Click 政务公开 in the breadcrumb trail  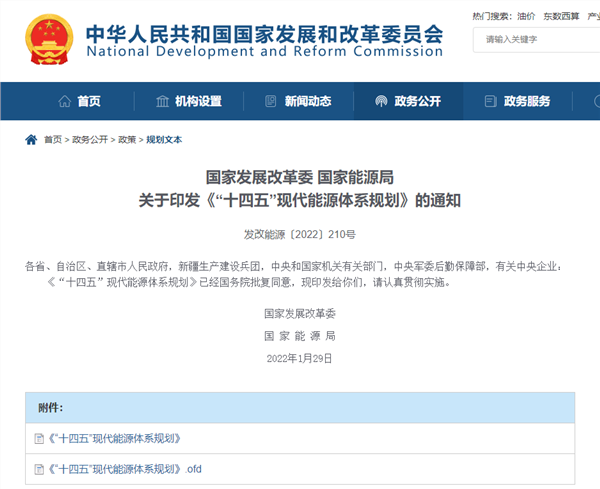[x=89, y=140]
